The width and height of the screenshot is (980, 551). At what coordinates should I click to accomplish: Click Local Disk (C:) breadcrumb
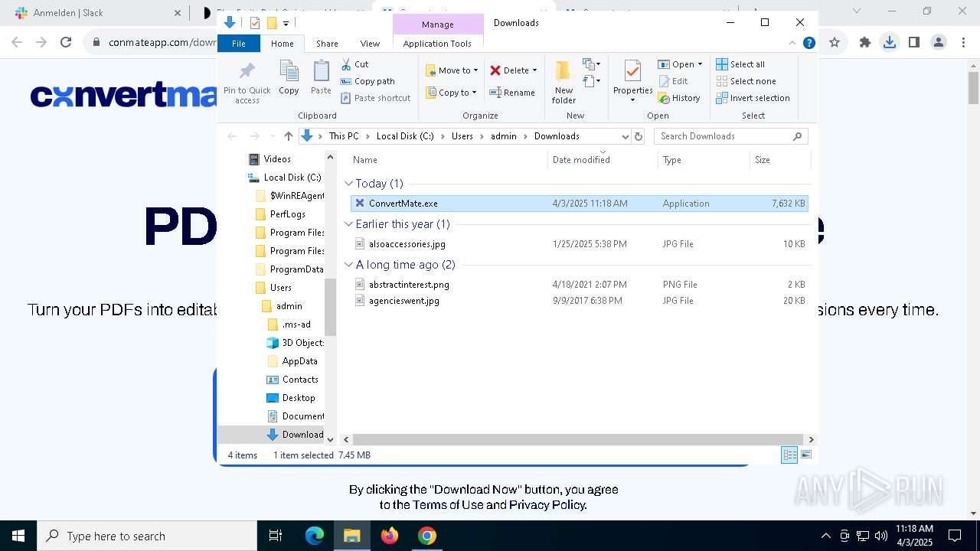click(405, 136)
